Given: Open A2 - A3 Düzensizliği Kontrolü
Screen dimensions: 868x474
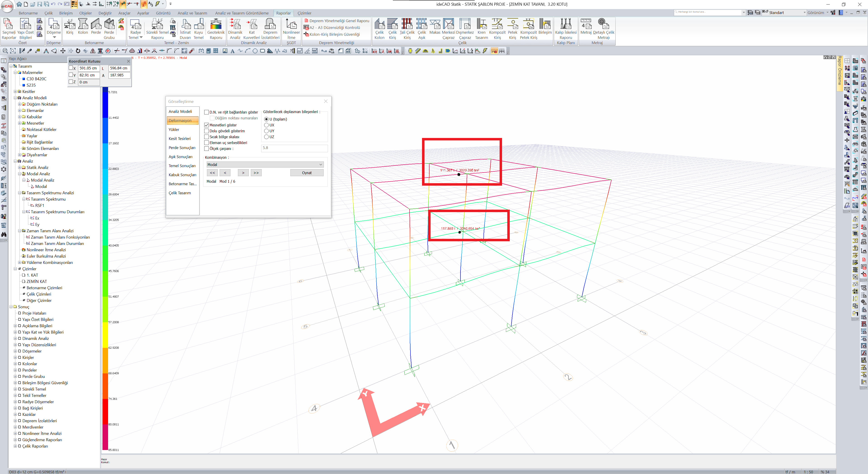Looking at the screenshot, I should pyautogui.click(x=332, y=28).
